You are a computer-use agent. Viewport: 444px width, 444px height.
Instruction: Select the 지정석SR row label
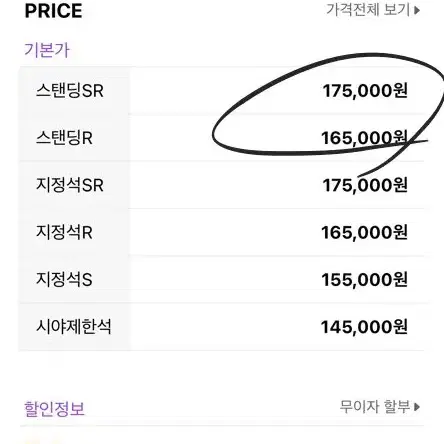coord(70,185)
